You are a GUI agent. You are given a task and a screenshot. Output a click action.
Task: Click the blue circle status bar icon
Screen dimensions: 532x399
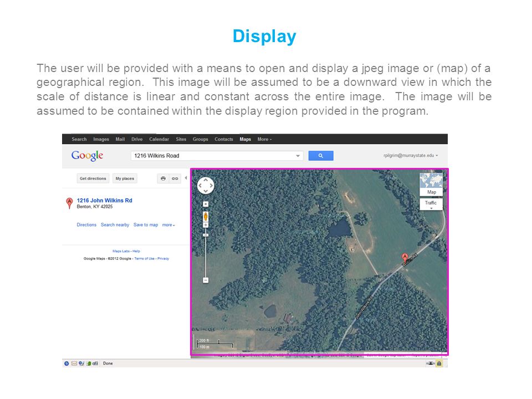point(66,364)
